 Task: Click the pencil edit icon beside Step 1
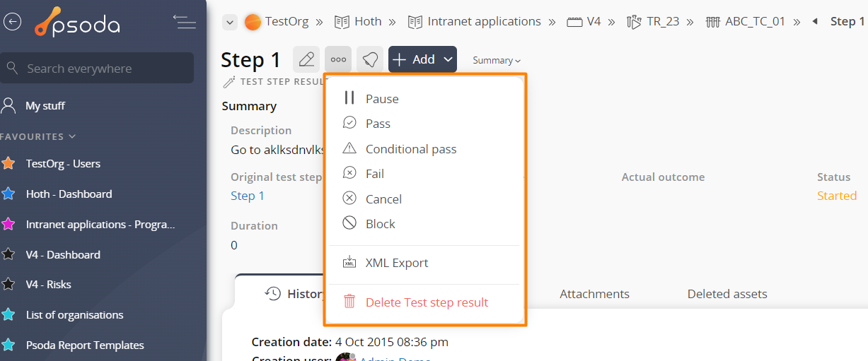pos(306,59)
